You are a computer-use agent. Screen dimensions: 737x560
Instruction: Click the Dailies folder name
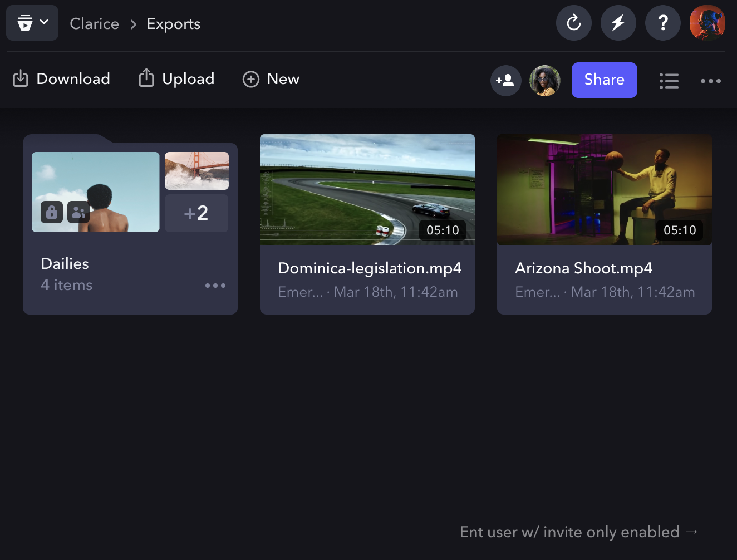pos(65,264)
